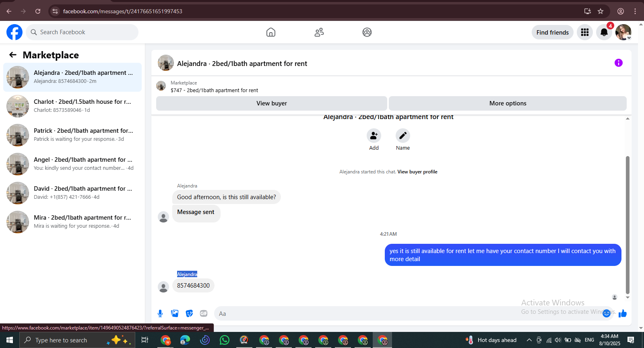Open the Windows Action Center notifications
Screen dimensions: 644x348
tap(631, 340)
